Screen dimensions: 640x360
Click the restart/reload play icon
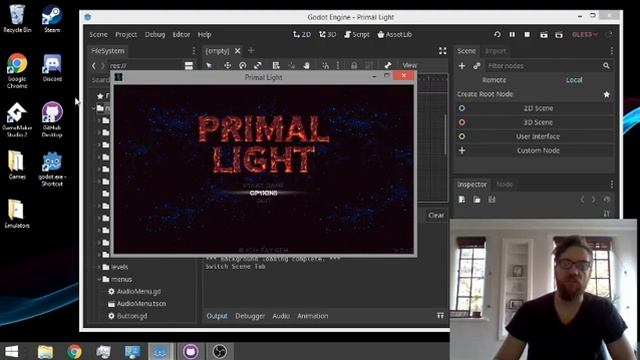pos(497,35)
